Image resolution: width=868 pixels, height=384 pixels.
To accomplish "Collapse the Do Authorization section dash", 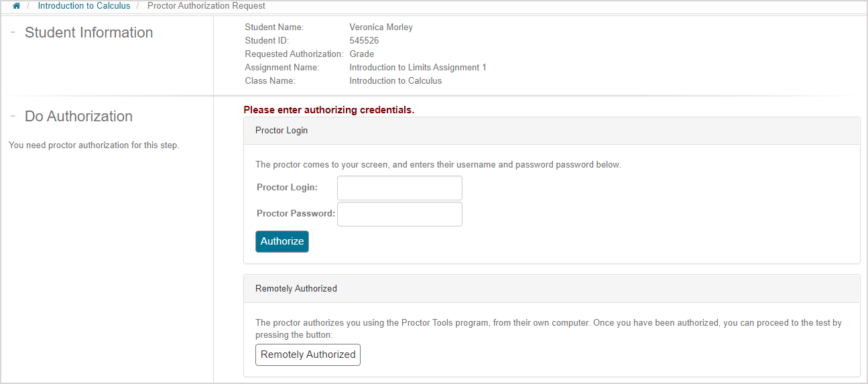I will tap(13, 116).
